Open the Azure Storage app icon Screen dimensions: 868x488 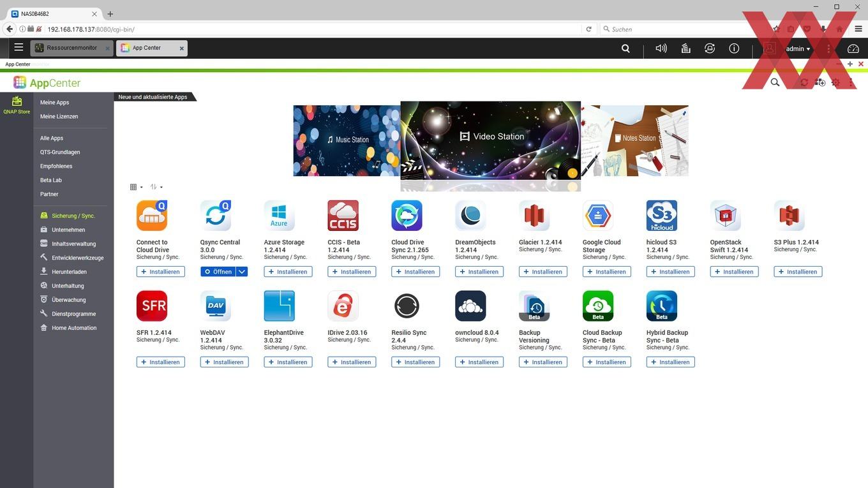(280, 216)
